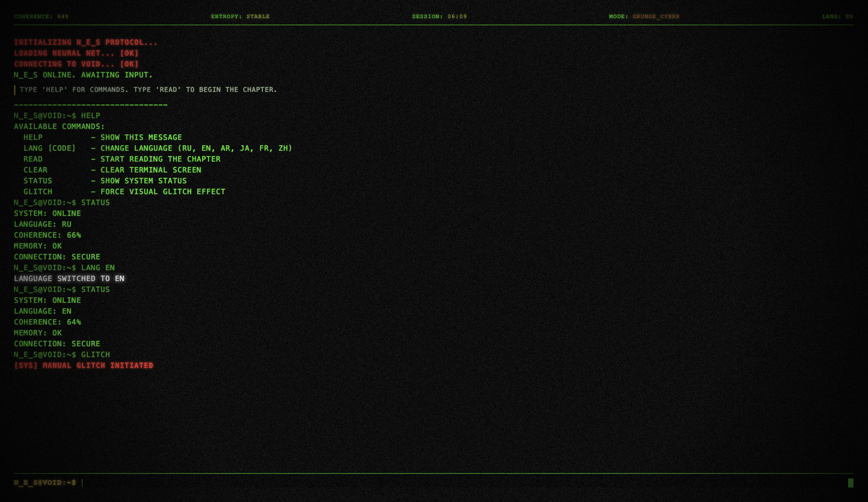Image resolution: width=868 pixels, height=502 pixels.
Task: Click the INITIALIZING N_E_S PROTOCOL boot line
Action: tap(85, 42)
